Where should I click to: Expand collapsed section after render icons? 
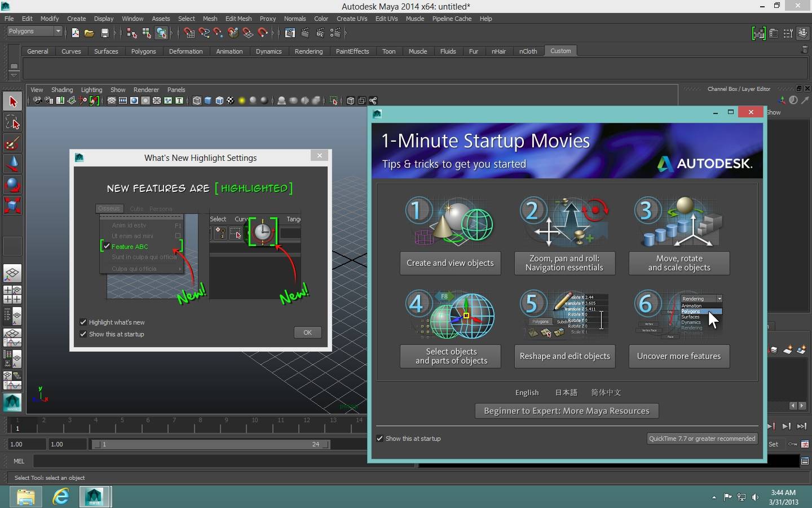click(345, 33)
